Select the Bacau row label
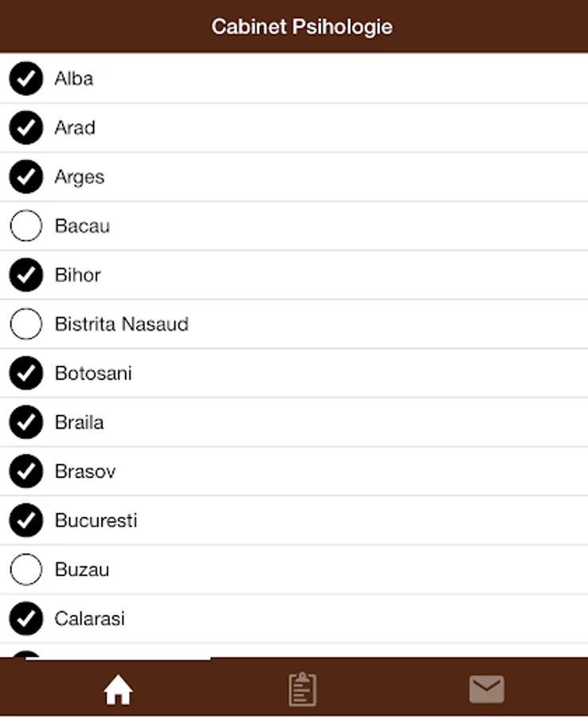 (82, 226)
